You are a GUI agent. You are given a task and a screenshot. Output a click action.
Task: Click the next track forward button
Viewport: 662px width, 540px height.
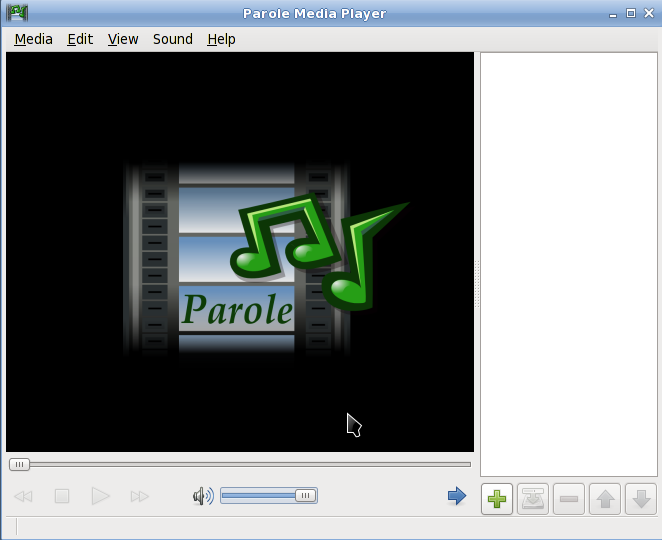(140, 496)
